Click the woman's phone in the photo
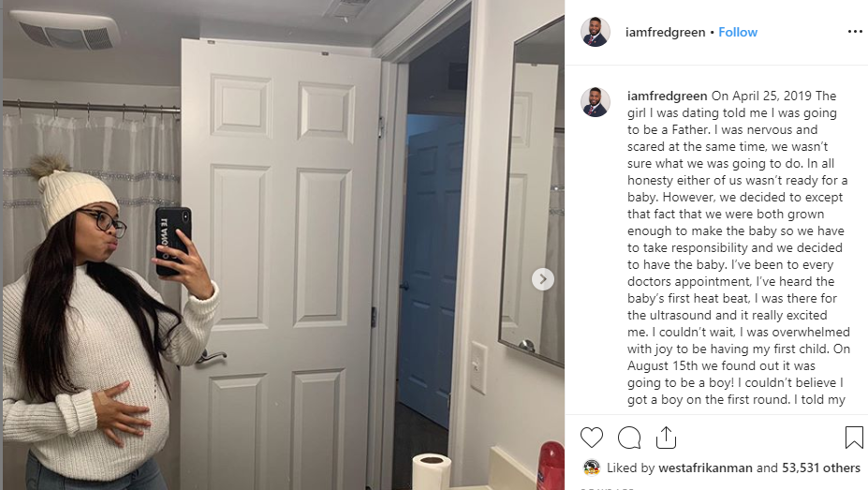The width and height of the screenshot is (868, 490). pos(173,241)
